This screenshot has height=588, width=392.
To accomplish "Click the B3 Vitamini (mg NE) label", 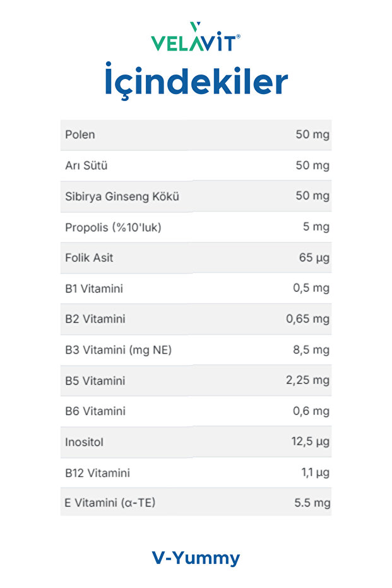I will click(x=118, y=350).
